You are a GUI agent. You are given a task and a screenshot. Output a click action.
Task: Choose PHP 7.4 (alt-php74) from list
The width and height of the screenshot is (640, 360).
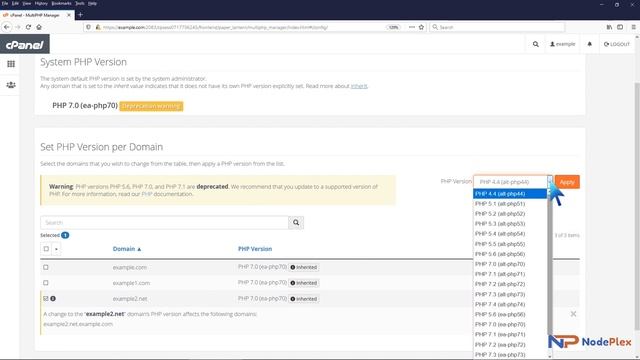click(510, 304)
